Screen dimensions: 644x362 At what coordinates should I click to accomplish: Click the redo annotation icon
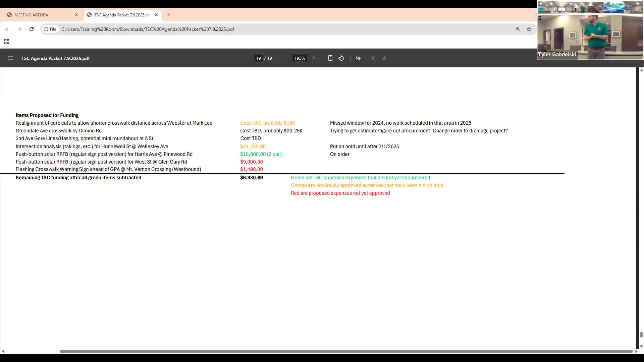(x=384, y=58)
